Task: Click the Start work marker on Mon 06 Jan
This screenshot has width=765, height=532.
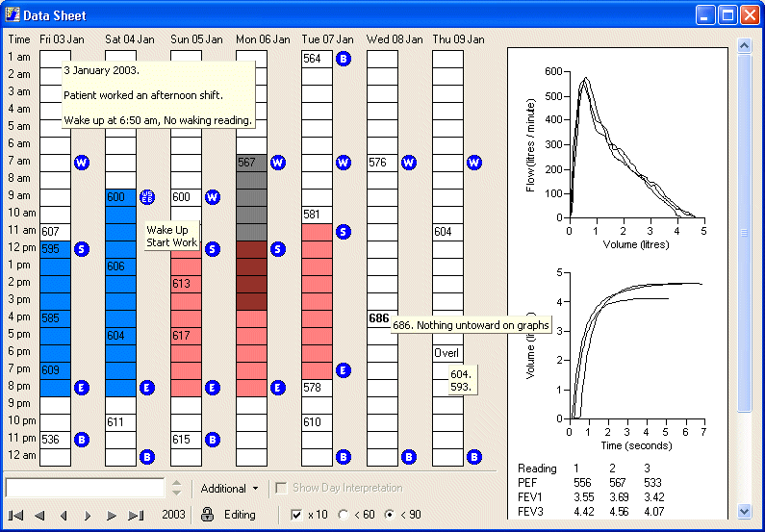Action: pos(278,250)
